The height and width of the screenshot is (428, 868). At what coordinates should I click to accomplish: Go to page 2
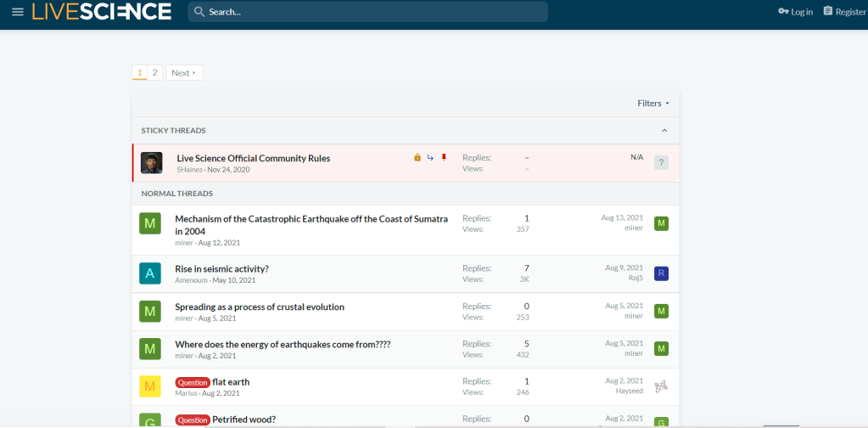(x=155, y=73)
